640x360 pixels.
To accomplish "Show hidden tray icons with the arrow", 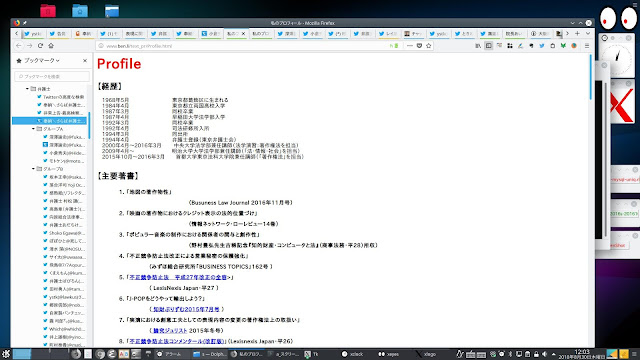I will (553, 354).
